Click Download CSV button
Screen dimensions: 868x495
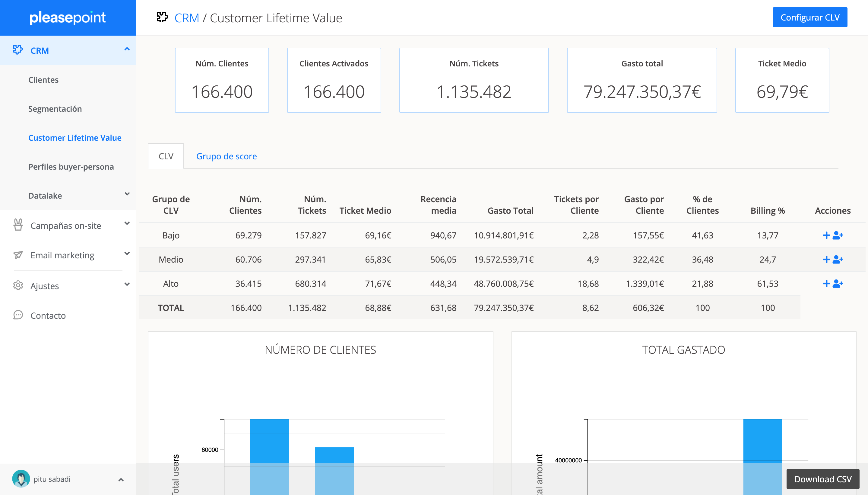pyautogui.click(x=822, y=479)
